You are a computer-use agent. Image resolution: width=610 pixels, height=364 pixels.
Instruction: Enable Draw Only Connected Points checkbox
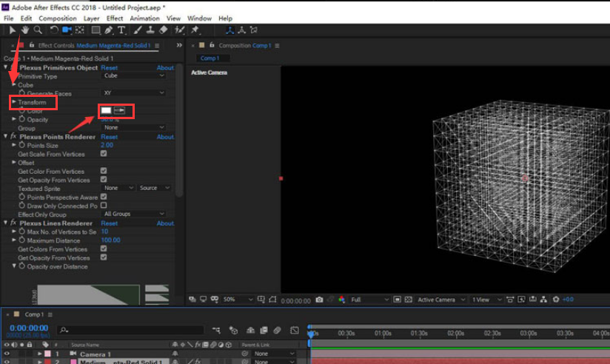[104, 206]
